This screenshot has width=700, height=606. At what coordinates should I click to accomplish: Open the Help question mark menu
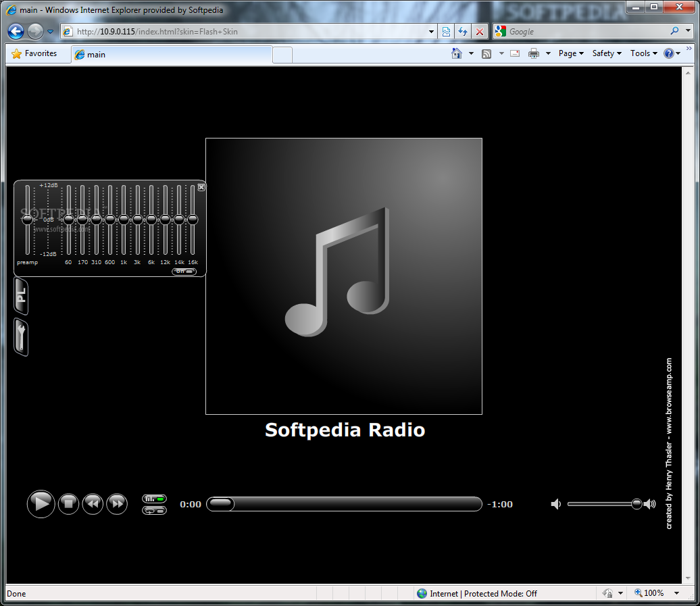pyautogui.click(x=672, y=53)
